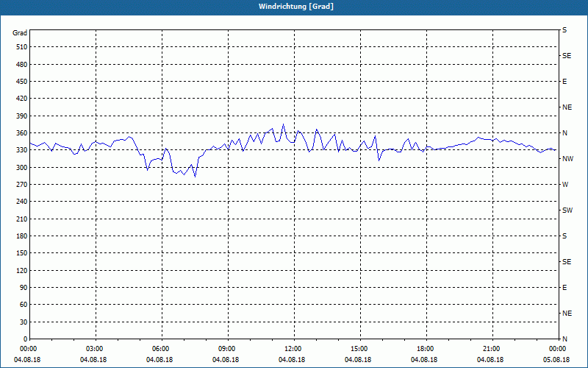Click the SW compass label
Screen dimensions: 588x368
pyautogui.click(x=567, y=210)
